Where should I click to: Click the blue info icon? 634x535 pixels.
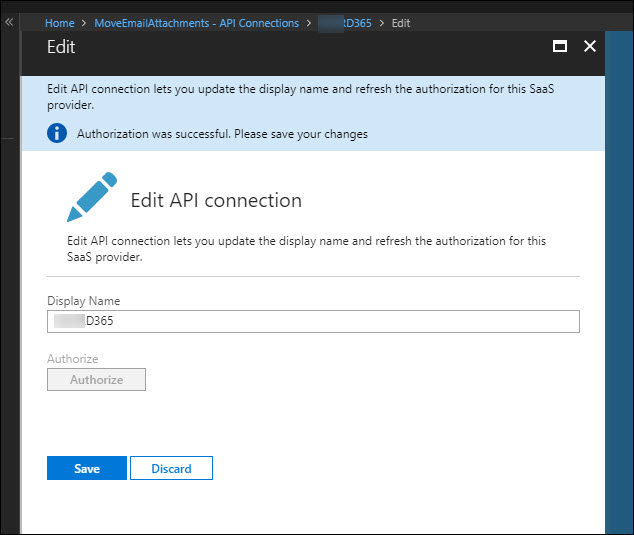57,133
